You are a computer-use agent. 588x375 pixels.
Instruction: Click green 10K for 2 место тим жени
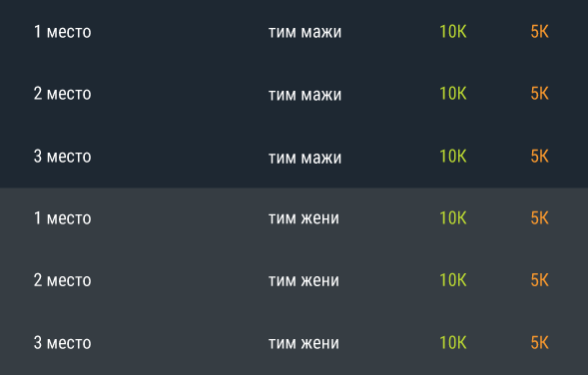[453, 280]
